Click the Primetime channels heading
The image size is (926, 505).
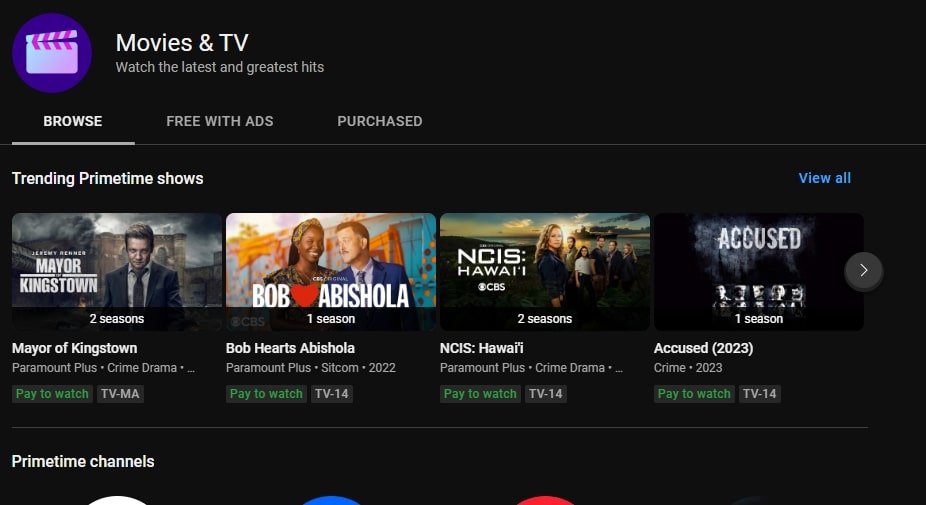[83, 461]
